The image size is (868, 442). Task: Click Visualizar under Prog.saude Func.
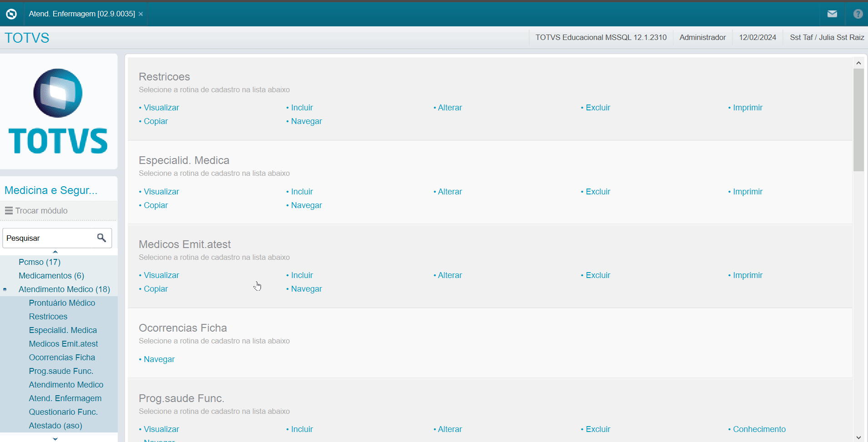(x=161, y=429)
